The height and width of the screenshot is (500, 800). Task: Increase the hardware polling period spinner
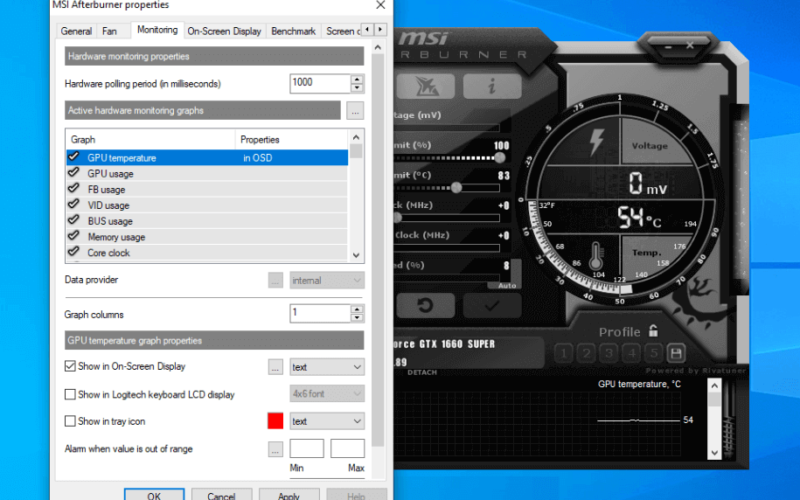(x=357, y=79)
